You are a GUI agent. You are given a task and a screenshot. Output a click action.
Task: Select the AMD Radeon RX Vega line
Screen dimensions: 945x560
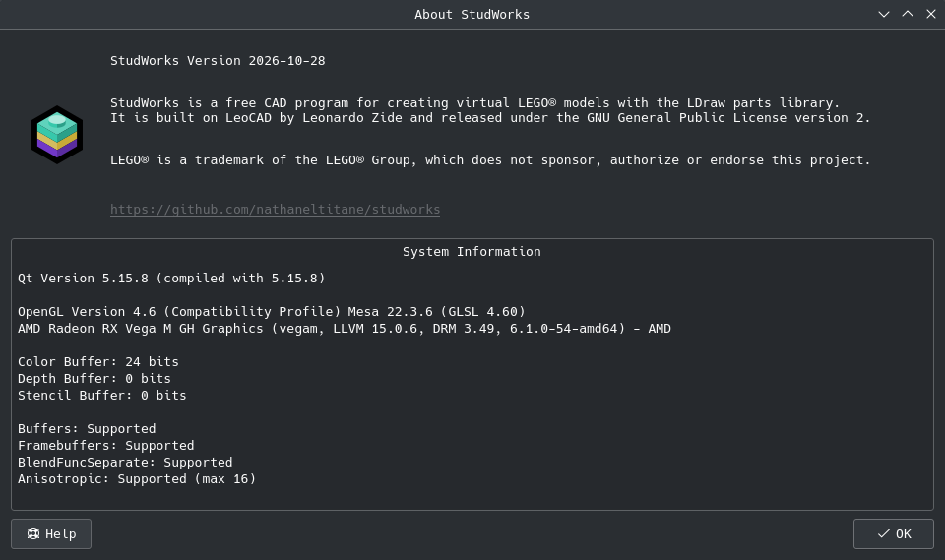pyautogui.click(x=345, y=329)
